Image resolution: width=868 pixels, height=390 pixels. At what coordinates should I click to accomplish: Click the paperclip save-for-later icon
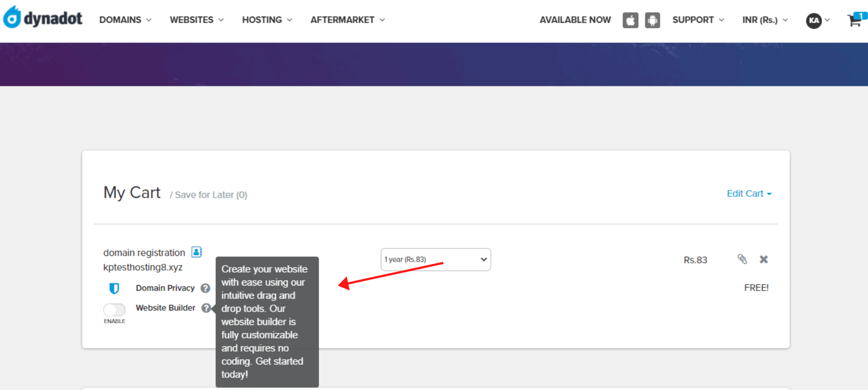(x=742, y=259)
